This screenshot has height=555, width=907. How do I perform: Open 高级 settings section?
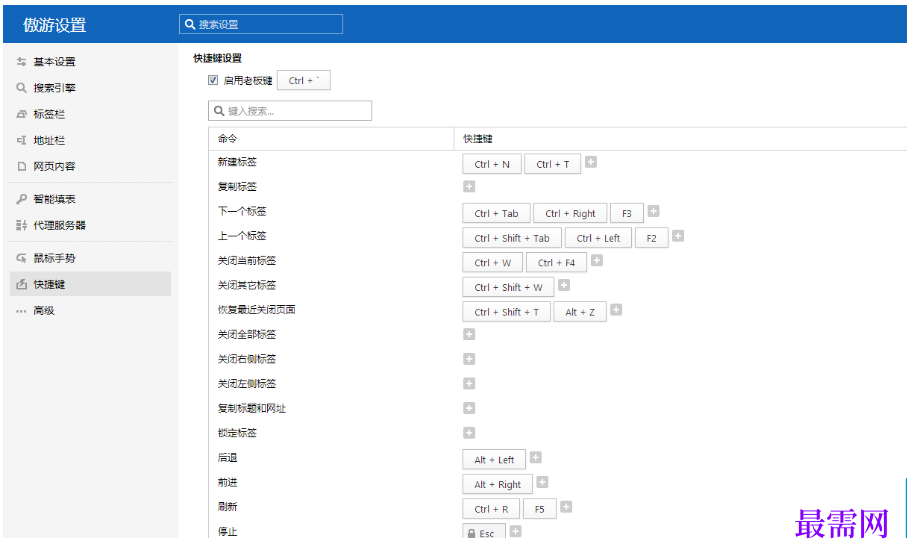(x=90, y=311)
